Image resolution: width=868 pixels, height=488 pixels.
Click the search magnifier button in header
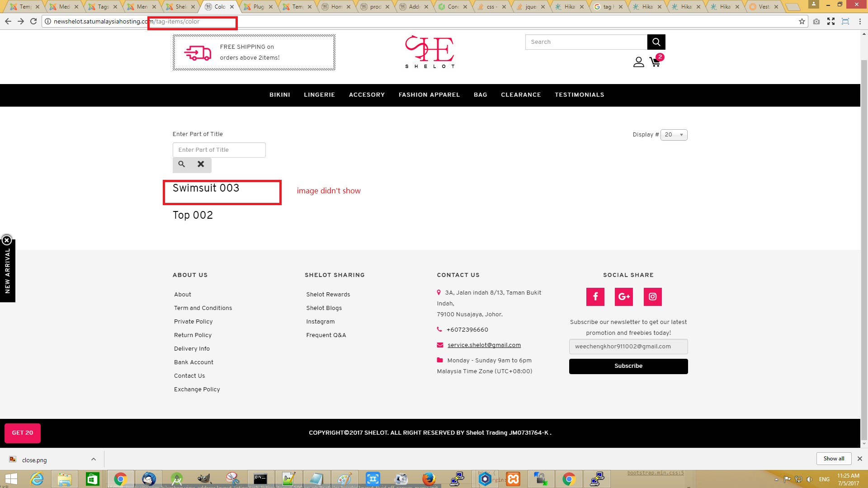[x=656, y=42]
